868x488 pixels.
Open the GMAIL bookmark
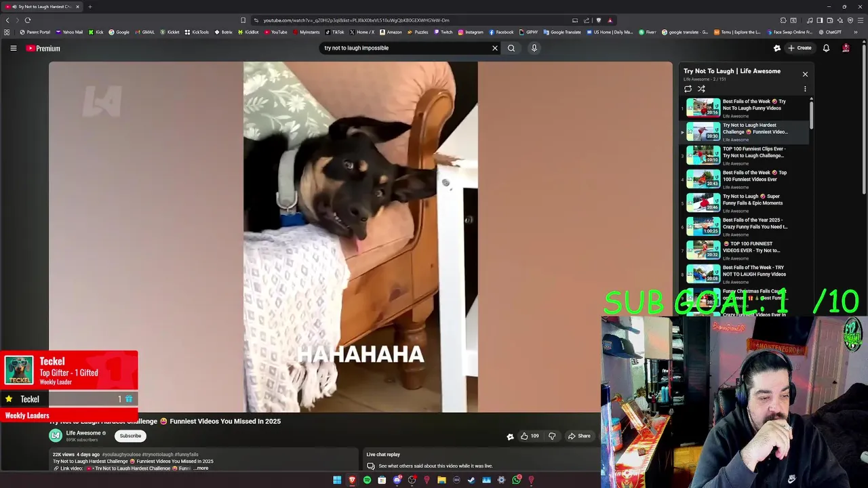[145, 32]
